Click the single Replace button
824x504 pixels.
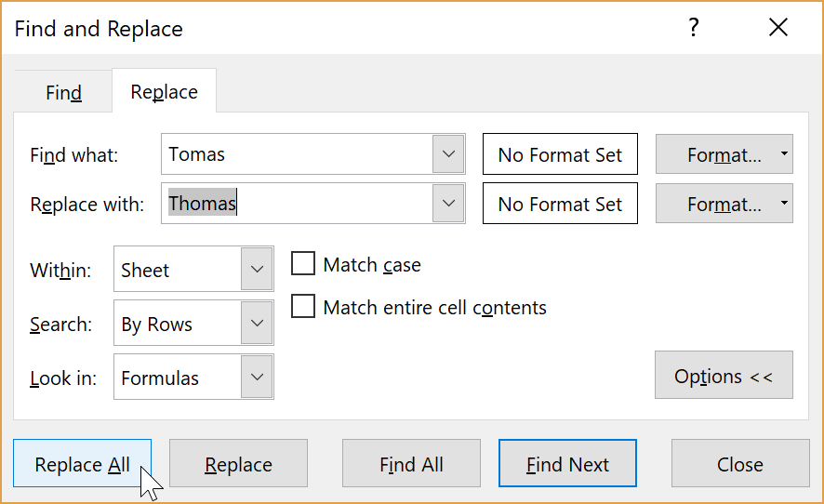click(x=238, y=463)
